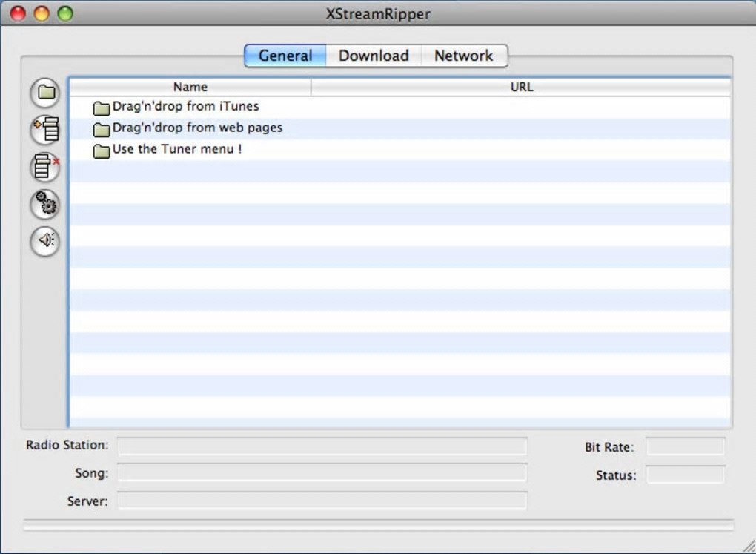The width and height of the screenshot is (756, 554).
Task: Click folder icon beside Drag'n'drop from iTunes
Action: click(x=102, y=108)
